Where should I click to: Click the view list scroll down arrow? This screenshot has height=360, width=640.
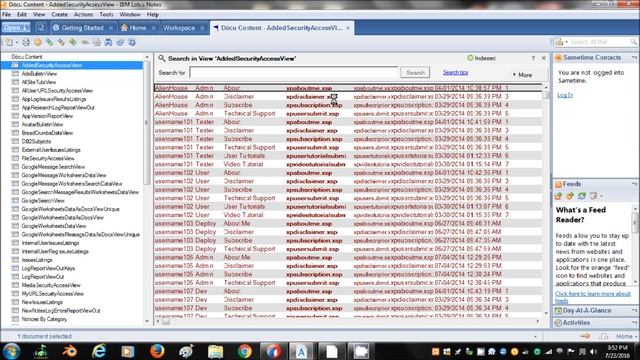(x=546, y=313)
